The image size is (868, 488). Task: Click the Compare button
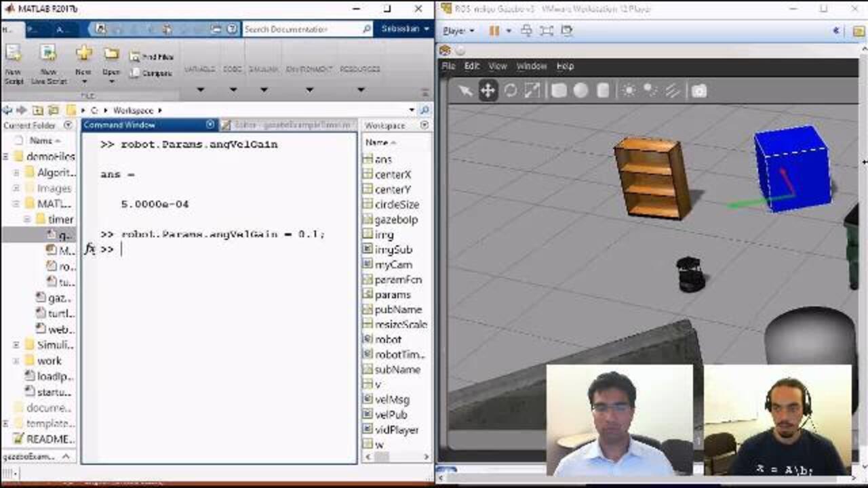tap(152, 73)
